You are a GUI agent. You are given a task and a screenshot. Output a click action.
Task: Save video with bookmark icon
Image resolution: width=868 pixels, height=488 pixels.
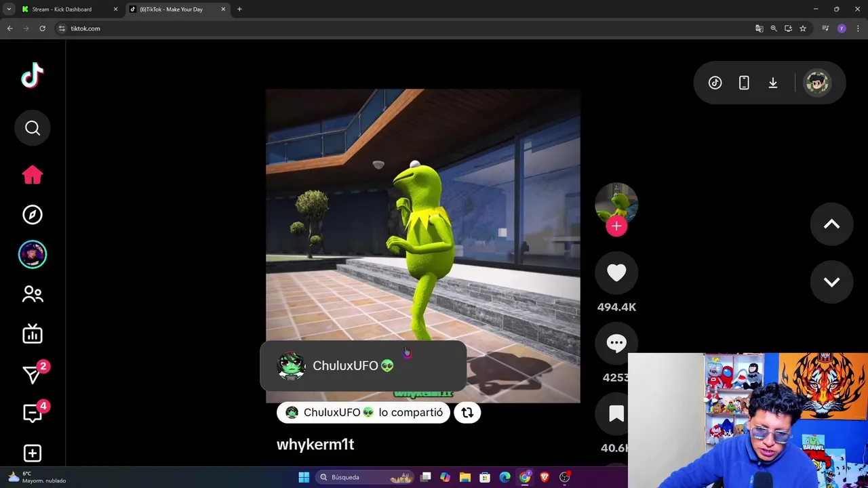(x=616, y=413)
